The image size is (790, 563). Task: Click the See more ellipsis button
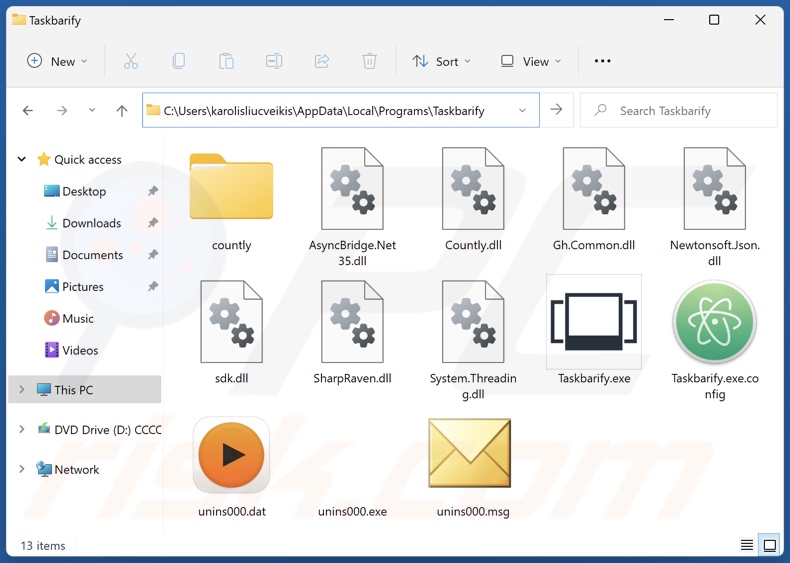point(603,61)
